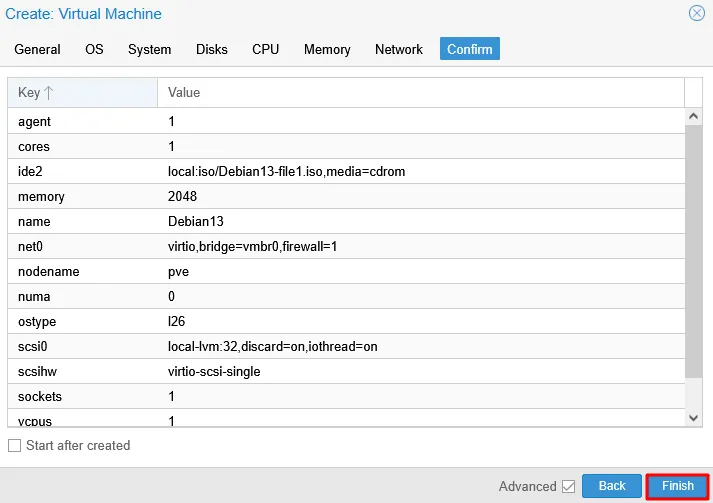713x503 pixels.
Task: Click value local:iso/Debian13-file1.iso,media=cdrom
Action: point(286,171)
